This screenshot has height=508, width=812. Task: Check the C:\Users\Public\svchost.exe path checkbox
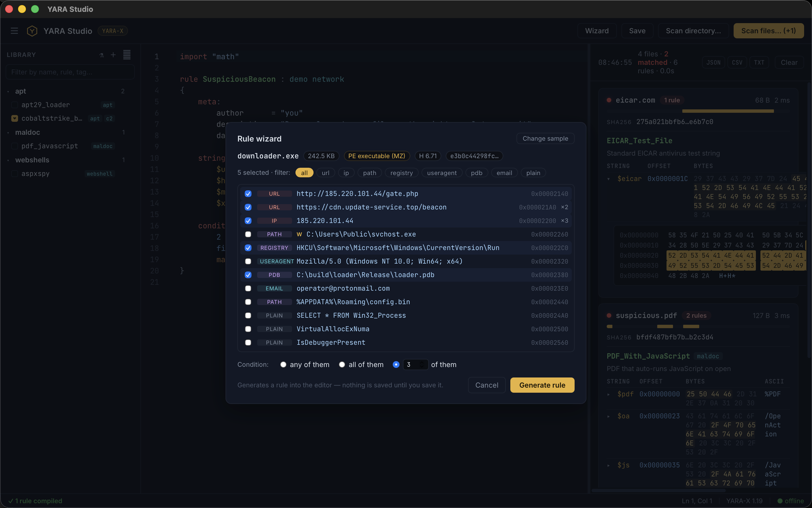[248, 234]
